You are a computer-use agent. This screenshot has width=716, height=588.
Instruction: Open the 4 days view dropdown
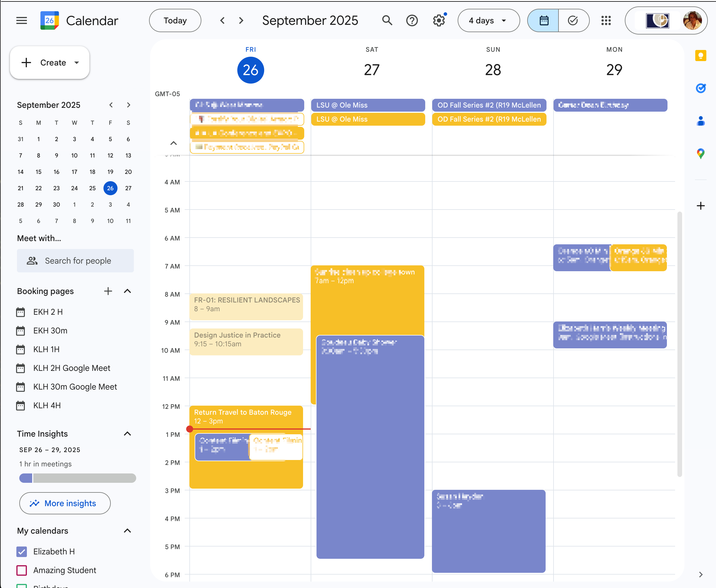pos(488,21)
